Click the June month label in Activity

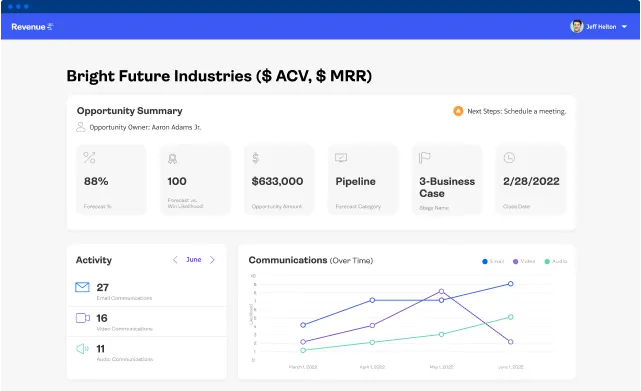pos(194,260)
